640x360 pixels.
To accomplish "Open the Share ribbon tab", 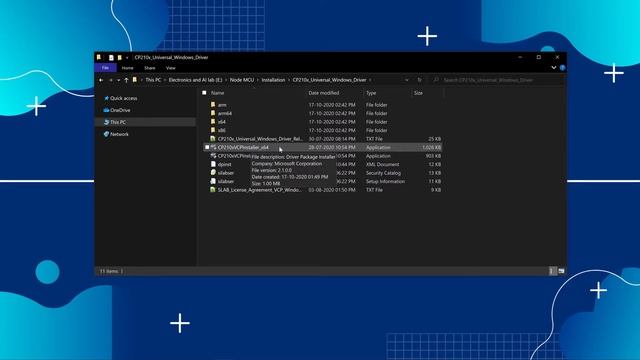I will click(x=150, y=68).
